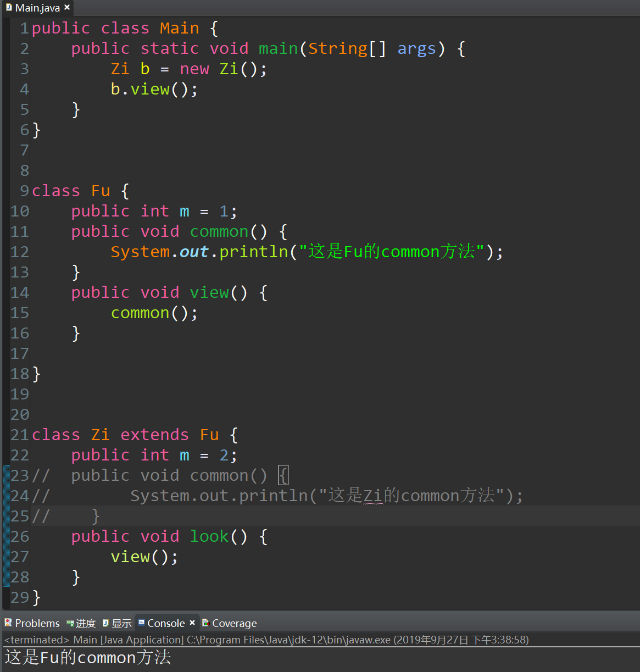This screenshot has height=672, width=640.
Task: Click the static keyword on line 2
Action: click(170, 48)
